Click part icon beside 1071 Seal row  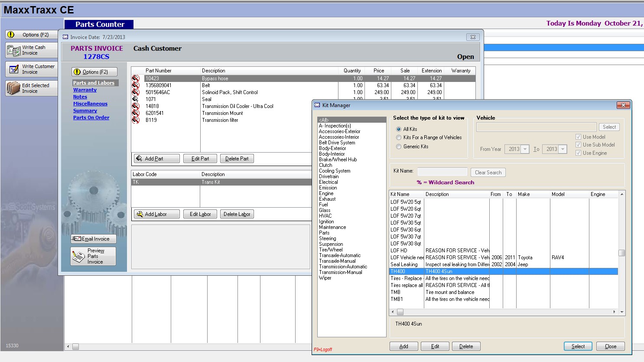click(136, 99)
